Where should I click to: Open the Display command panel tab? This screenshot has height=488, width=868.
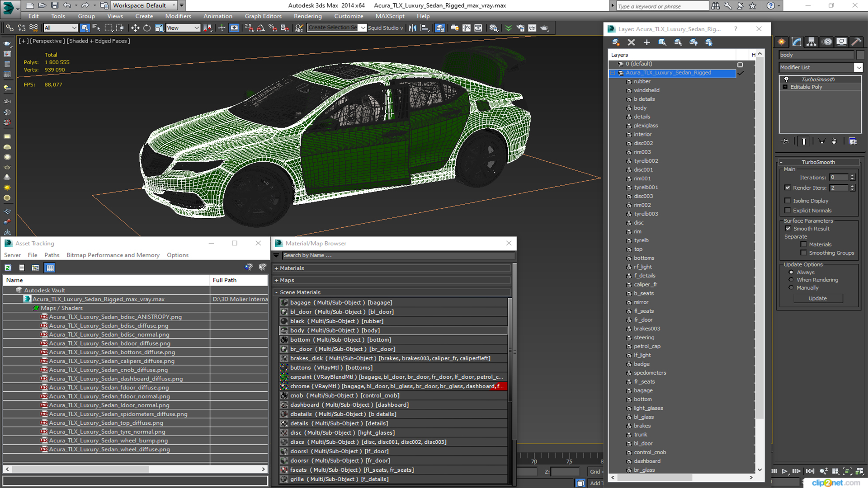842,42
